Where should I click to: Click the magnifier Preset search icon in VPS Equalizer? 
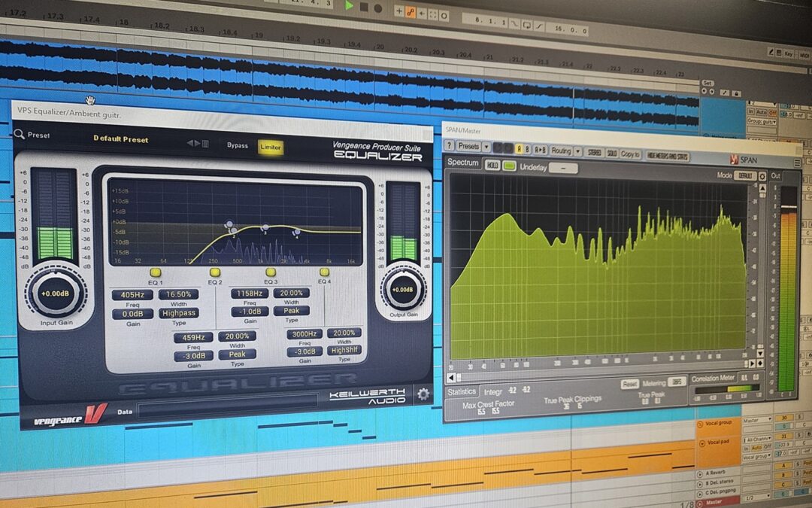tap(19, 134)
